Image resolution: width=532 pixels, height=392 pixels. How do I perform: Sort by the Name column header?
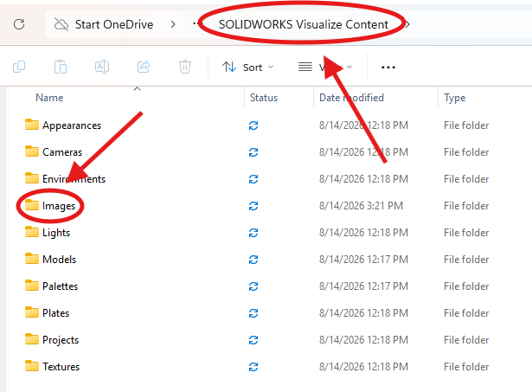pos(49,98)
